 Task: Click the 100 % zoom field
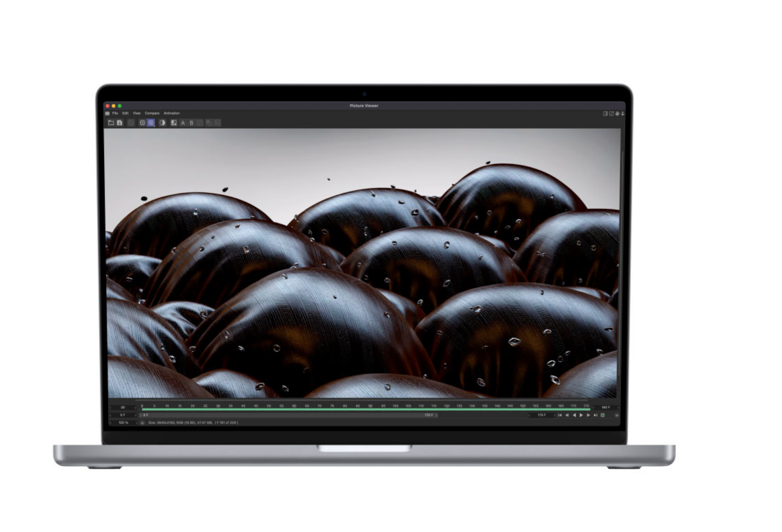click(123, 423)
